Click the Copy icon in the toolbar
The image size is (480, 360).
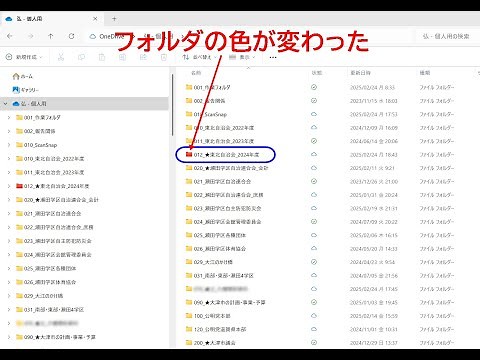81,57
